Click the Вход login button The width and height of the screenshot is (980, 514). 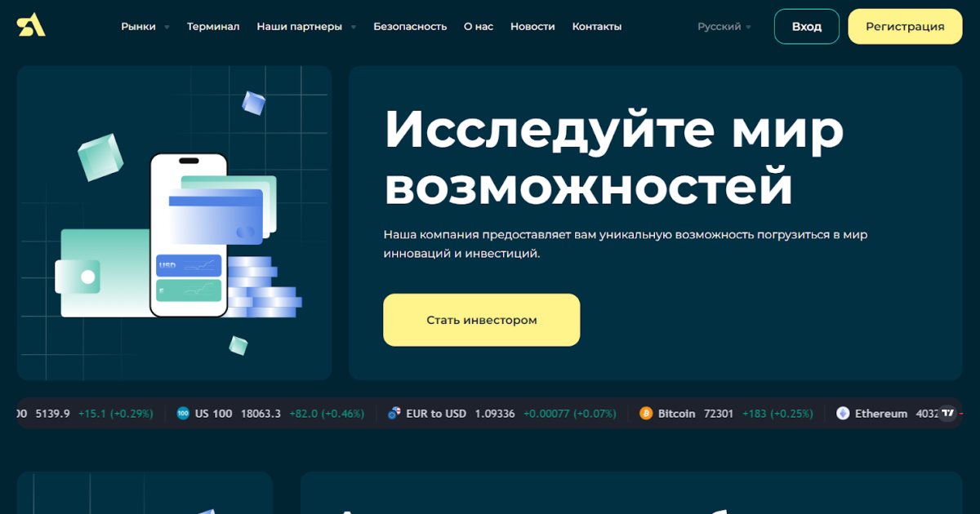click(x=807, y=26)
